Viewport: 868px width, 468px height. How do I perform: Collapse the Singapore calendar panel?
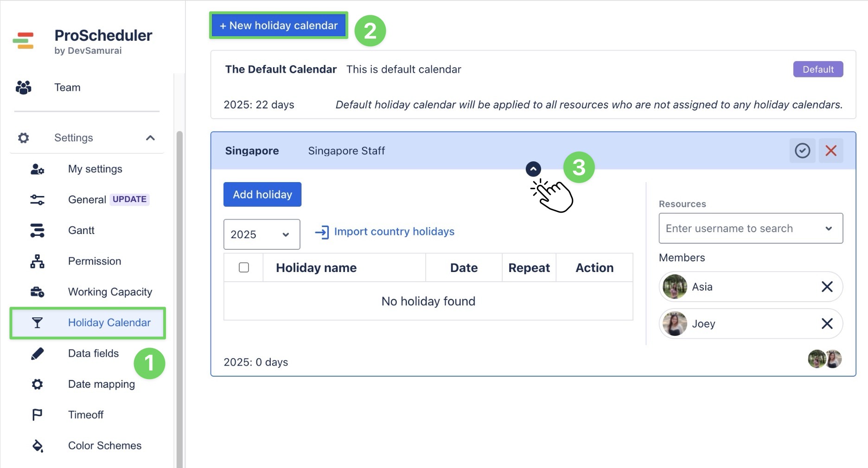[x=533, y=169]
